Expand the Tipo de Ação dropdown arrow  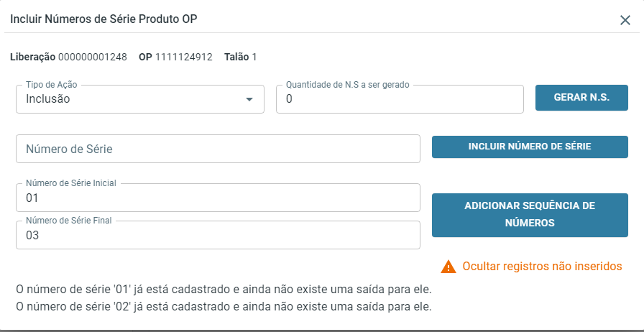[249, 99]
